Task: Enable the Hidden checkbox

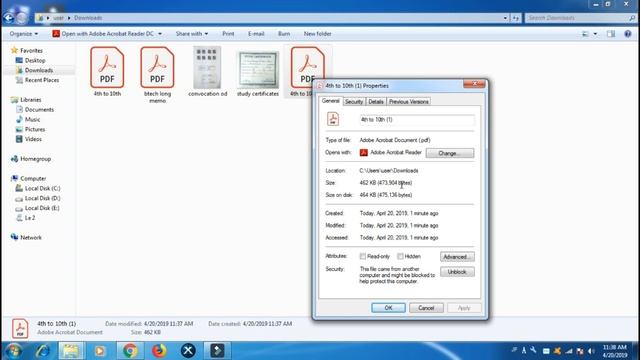Action: click(400, 256)
